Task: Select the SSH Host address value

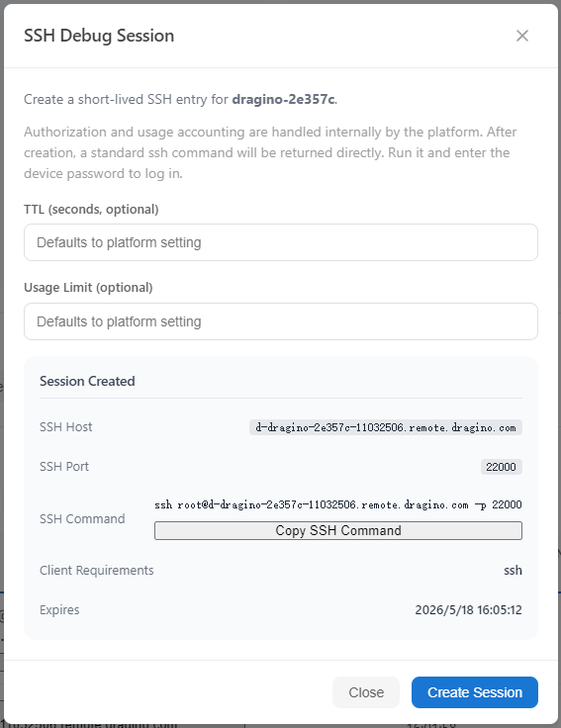Action: (386, 427)
